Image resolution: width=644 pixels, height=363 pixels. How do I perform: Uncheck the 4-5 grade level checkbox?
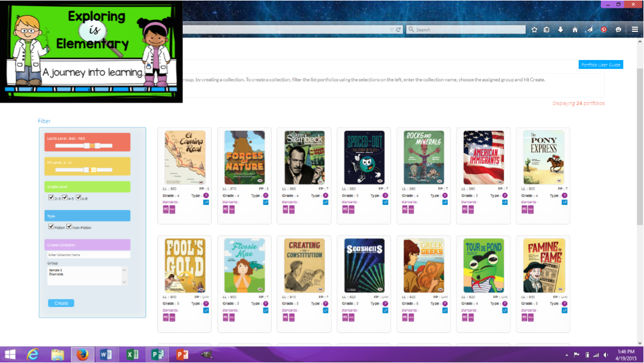[x=65, y=197]
